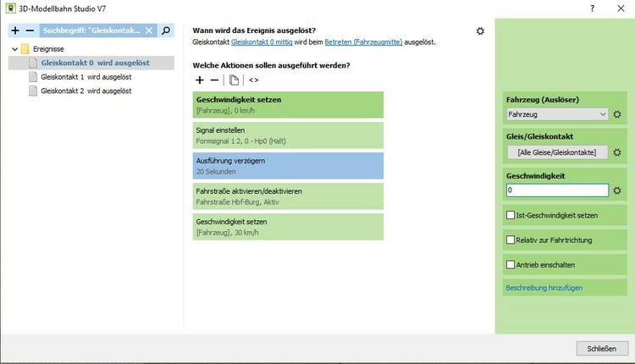Enable 'Antrieb einschalten' checkbox
Screen dimensions: 635x364
coord(511,264)
